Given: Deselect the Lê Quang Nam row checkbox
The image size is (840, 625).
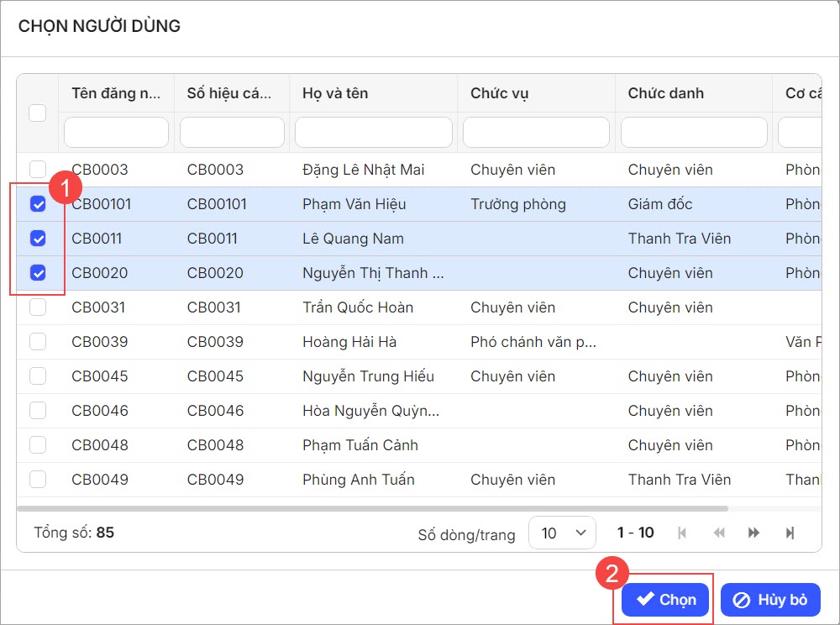Looking at the screenshot, I should (38, 239).
